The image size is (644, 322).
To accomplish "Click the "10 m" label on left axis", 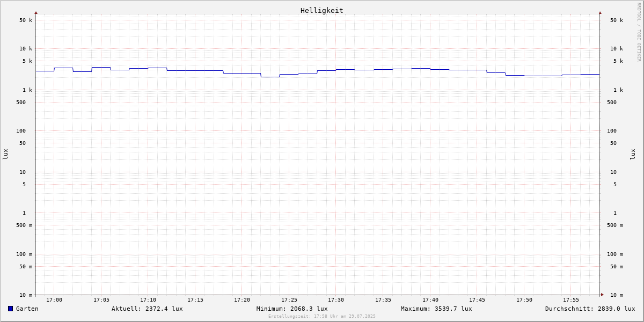I will 26,295.
